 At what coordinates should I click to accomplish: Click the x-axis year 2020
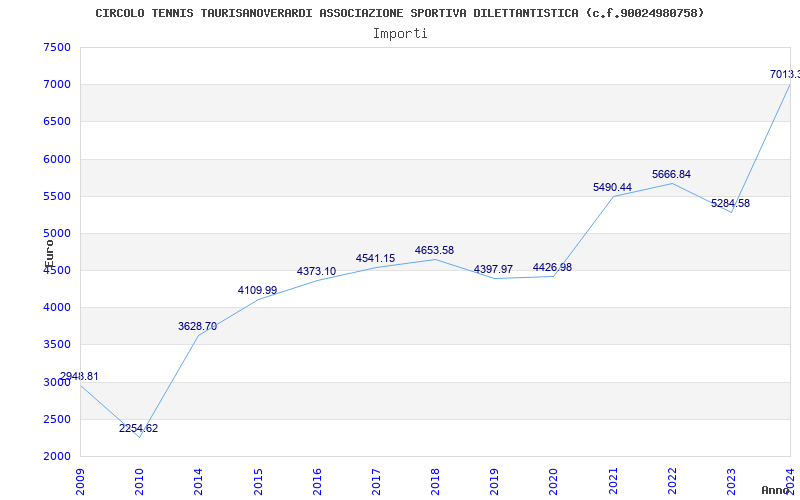(554, 482)
